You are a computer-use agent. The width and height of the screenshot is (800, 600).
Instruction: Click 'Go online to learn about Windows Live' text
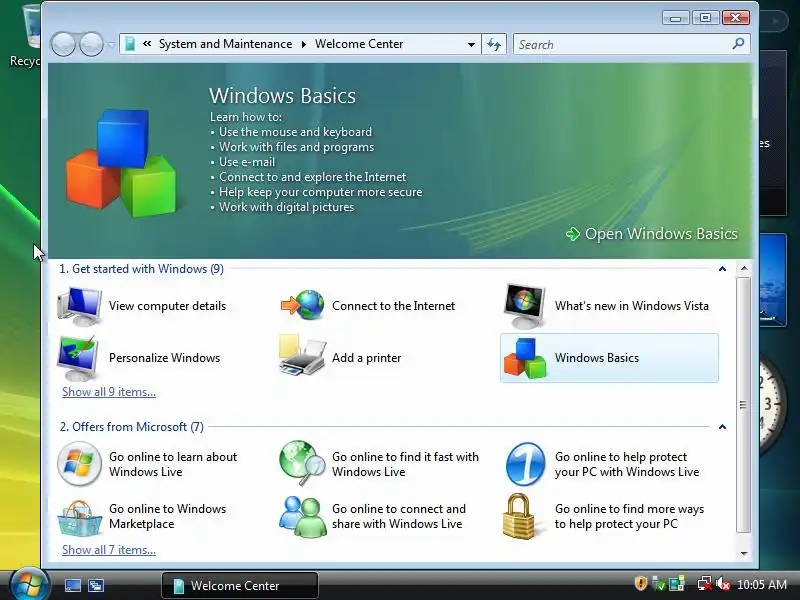[x=173, y=464]
